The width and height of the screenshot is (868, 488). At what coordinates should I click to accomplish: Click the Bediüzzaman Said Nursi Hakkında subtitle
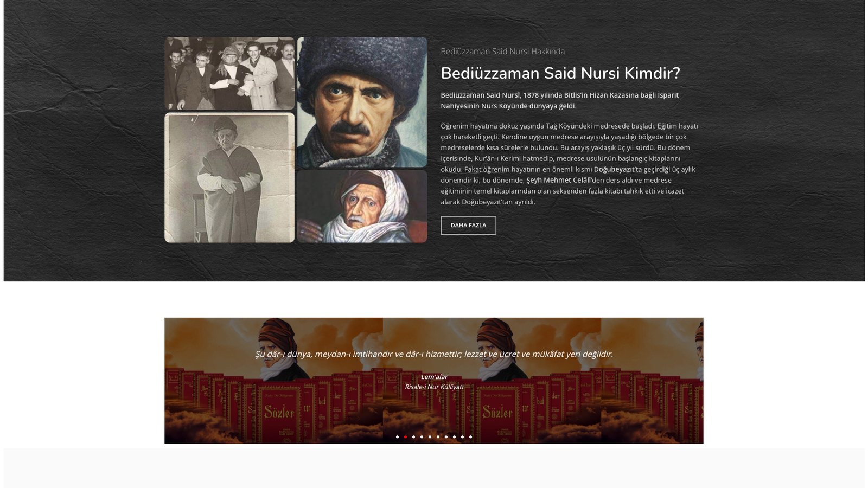point(502,52)
